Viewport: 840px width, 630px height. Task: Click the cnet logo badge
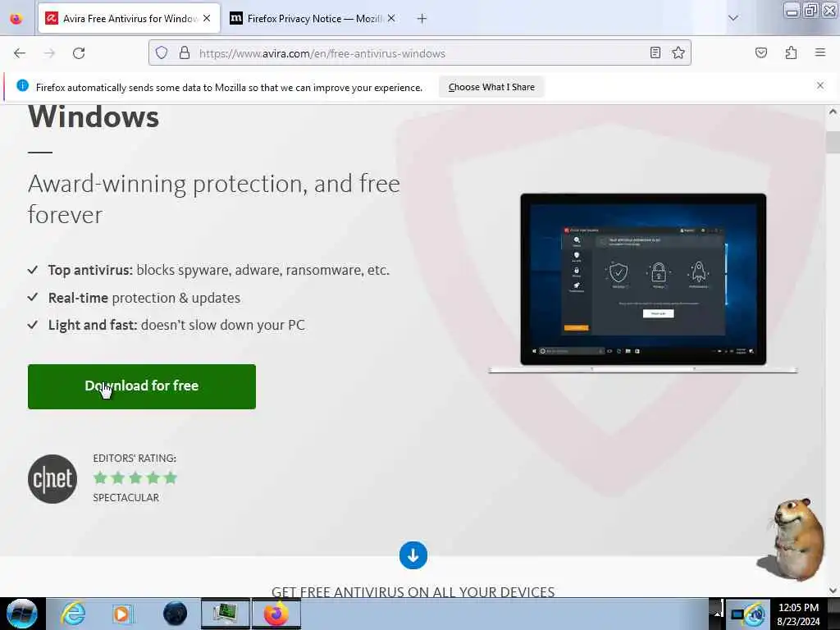pyautogui.click(x=52, y=479)
